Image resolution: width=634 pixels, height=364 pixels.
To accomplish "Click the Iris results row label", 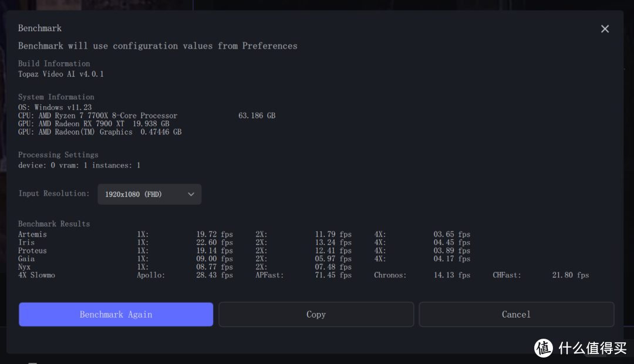I will click(26, 242).
